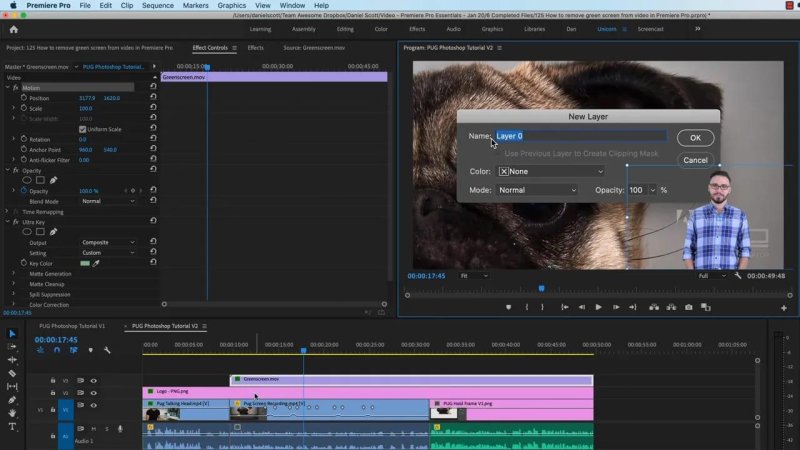Click Mark In button in Program monitor
800x450 pixels.
[527, 307]
